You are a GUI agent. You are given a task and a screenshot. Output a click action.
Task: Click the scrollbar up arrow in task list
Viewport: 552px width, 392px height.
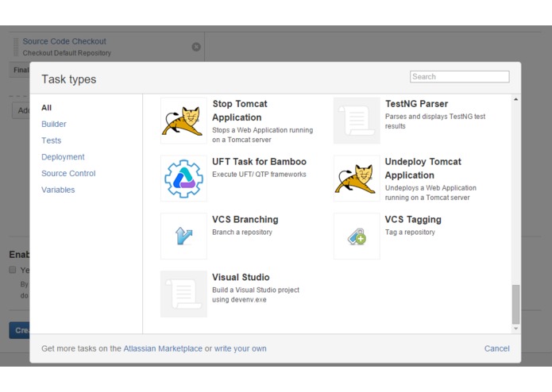point(515,99)
